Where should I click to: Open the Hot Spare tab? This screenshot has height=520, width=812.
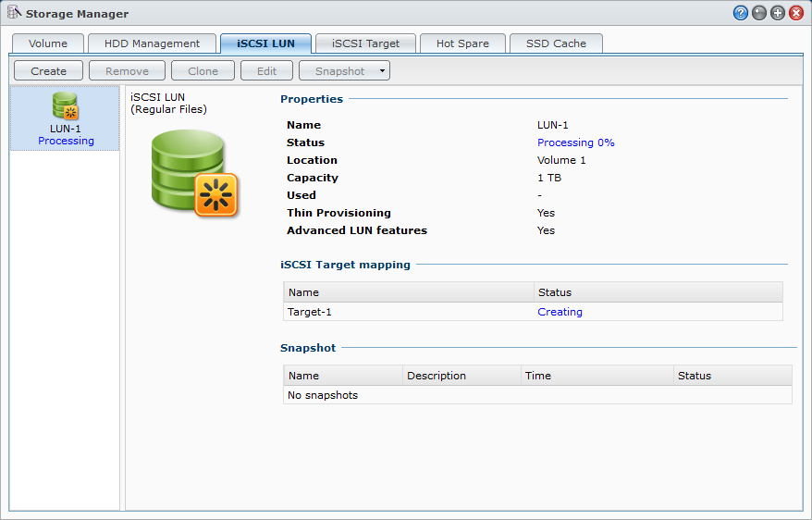tap(462, 43)
